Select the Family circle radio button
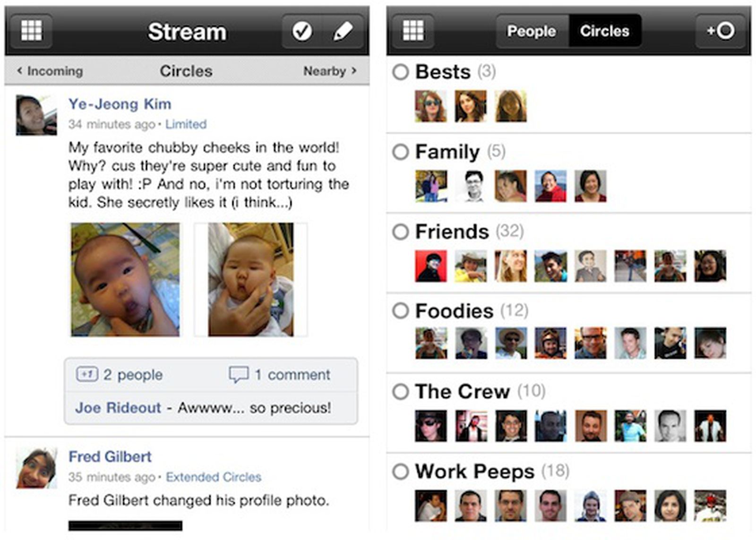Viewport: 756px width, 540px height. click(401, 152)
